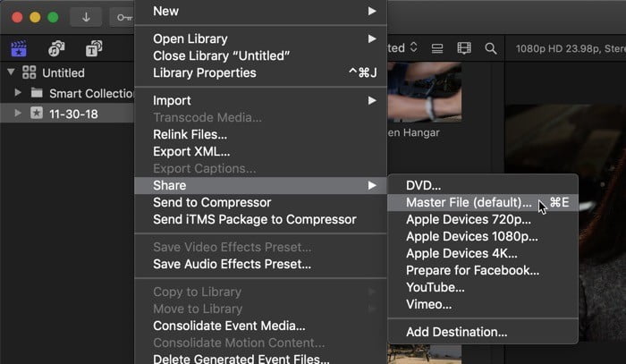Choose Export XML...
626x364 pixels.
click(261, 152)
